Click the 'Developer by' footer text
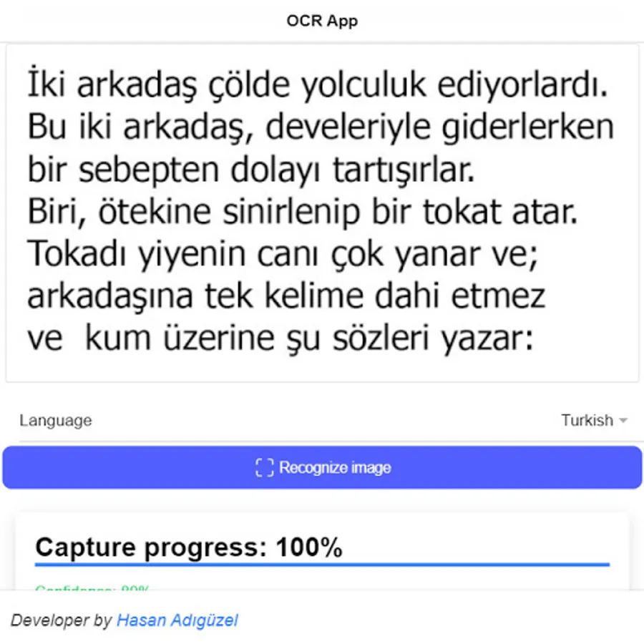The width and height of the screenshot is (644, 644). (x=62, y=620)
